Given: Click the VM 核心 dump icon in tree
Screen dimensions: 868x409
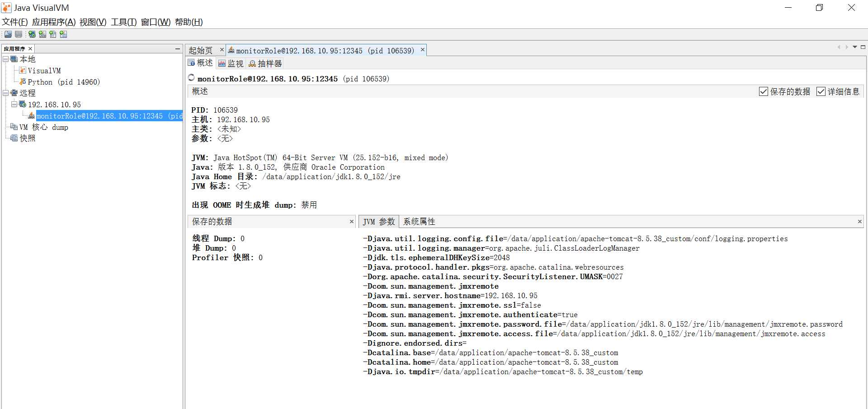Looking at the screenshot, I should click(14, 127).
